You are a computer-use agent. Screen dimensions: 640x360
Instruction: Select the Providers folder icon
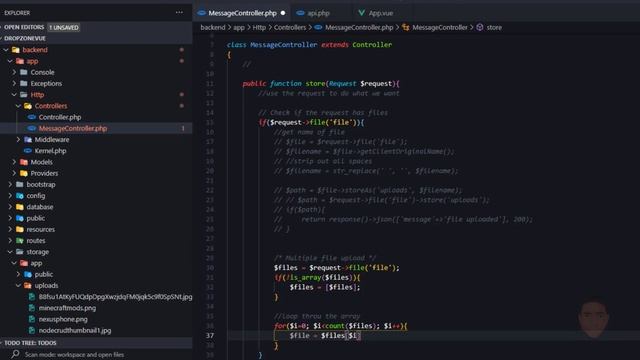point(24,173)
